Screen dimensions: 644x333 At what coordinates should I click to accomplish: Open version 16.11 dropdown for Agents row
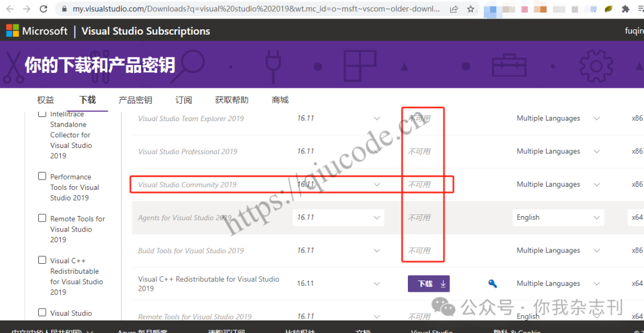(339, 217)
